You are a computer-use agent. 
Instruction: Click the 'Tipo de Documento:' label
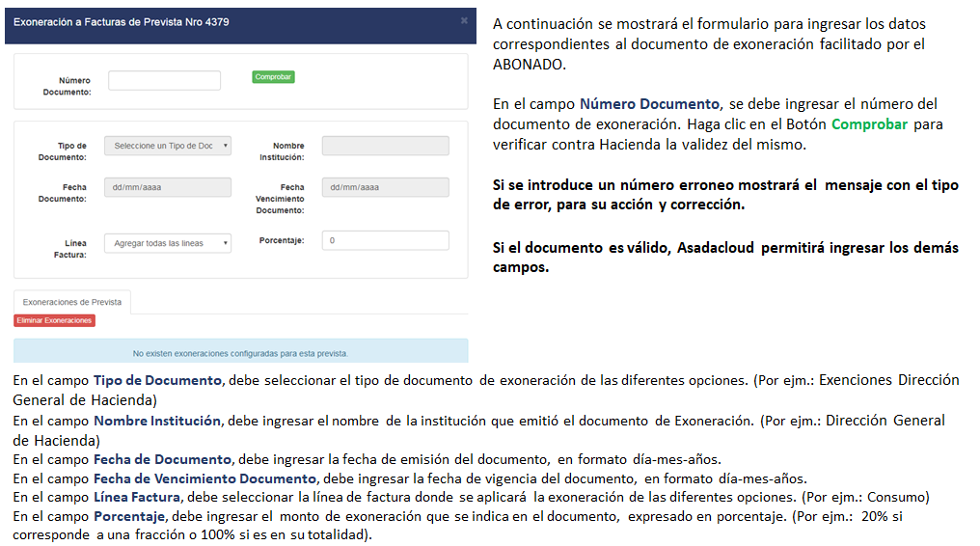(x=63, y=151)
